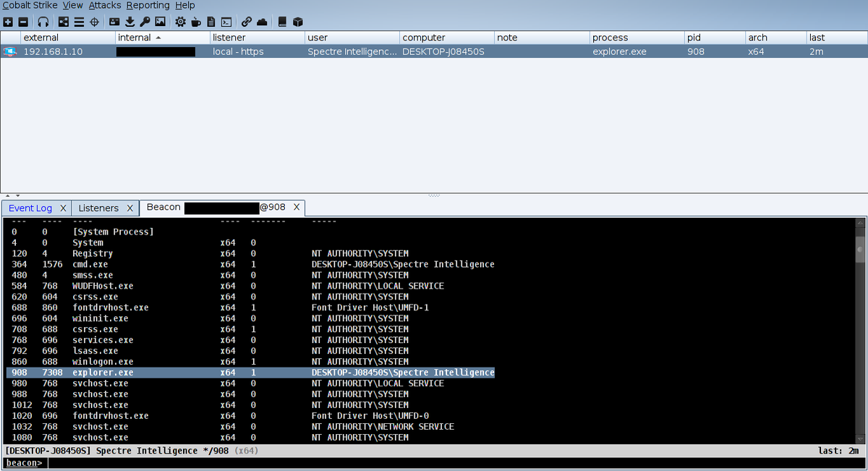868x471 pixels.
Task: Click the services.exe process row
Action: (210, 340)
